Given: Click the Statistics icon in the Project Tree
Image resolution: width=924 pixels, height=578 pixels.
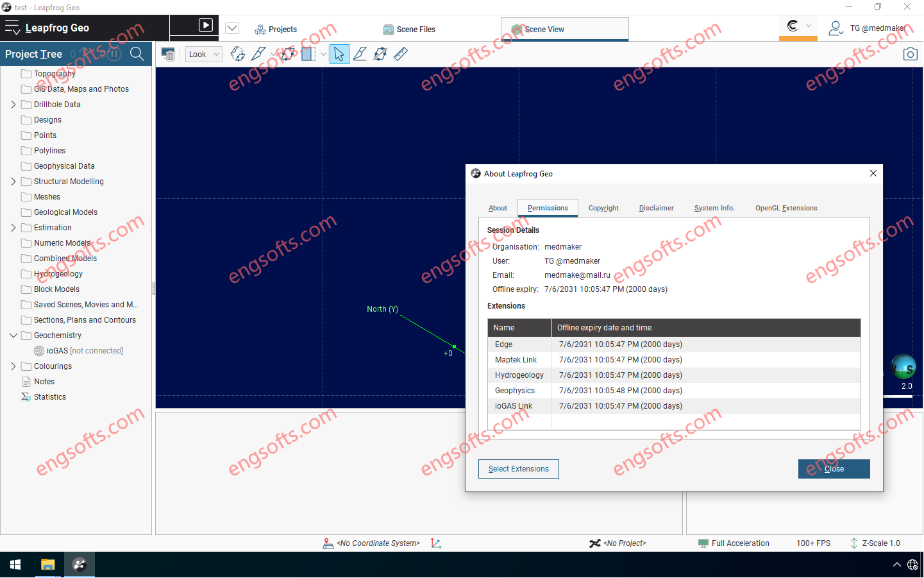Looking at the screenshot, I should [26, 396].
